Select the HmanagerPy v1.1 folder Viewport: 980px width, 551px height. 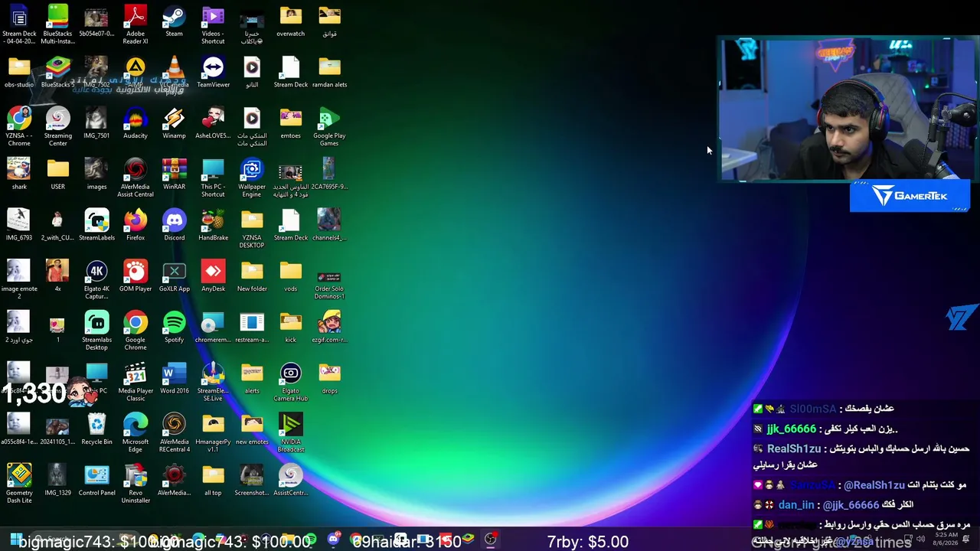click(x=213, y=433)
